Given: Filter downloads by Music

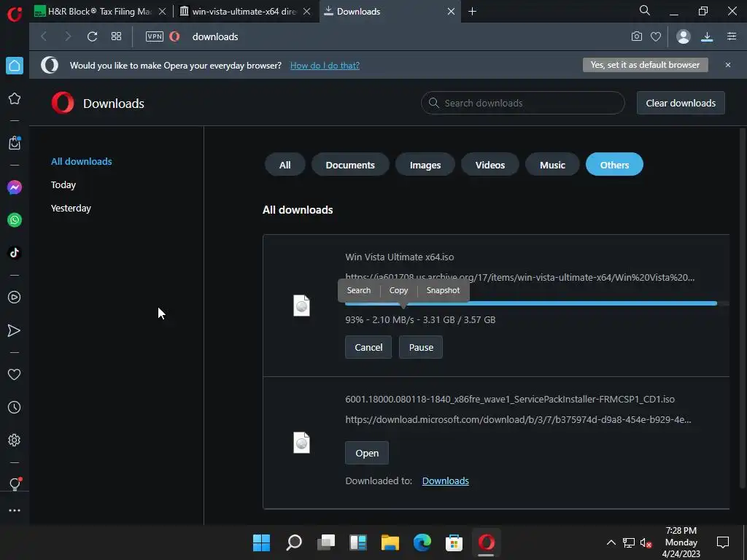Looking at the screenshot, I should tap(552, 165).
